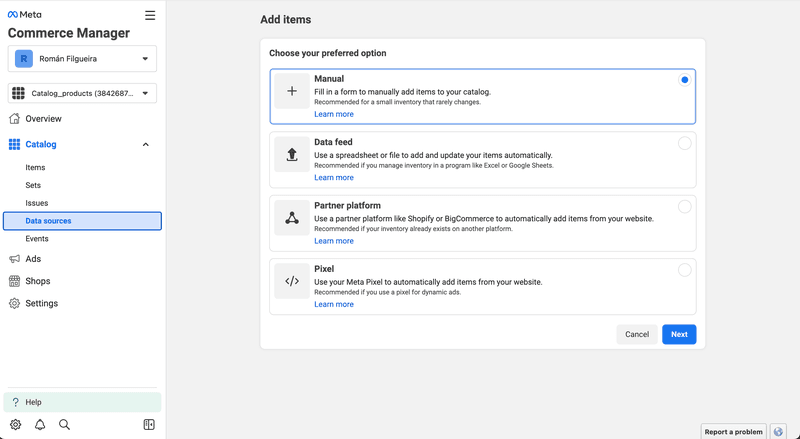Click the Partner platform nodes icon tile

point(292,217)
